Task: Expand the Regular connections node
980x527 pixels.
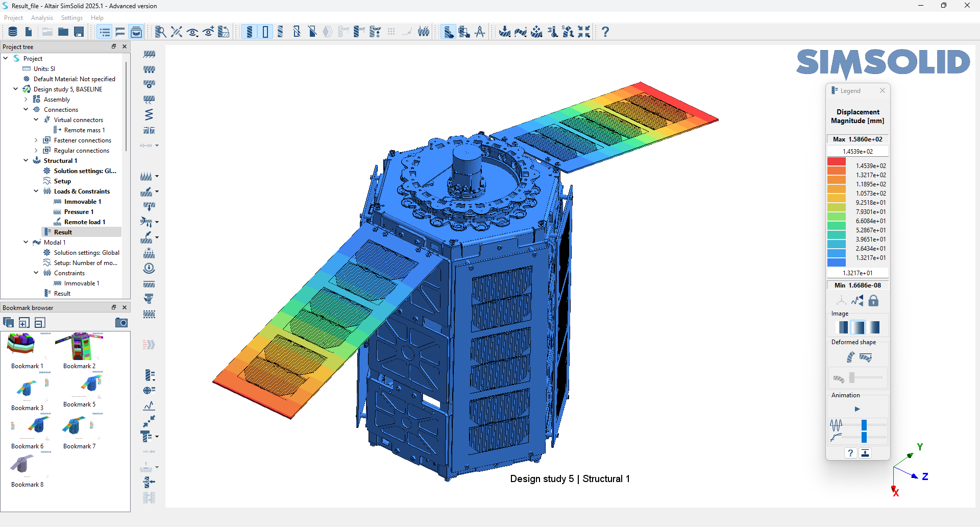Action: [x=36, y=150]
